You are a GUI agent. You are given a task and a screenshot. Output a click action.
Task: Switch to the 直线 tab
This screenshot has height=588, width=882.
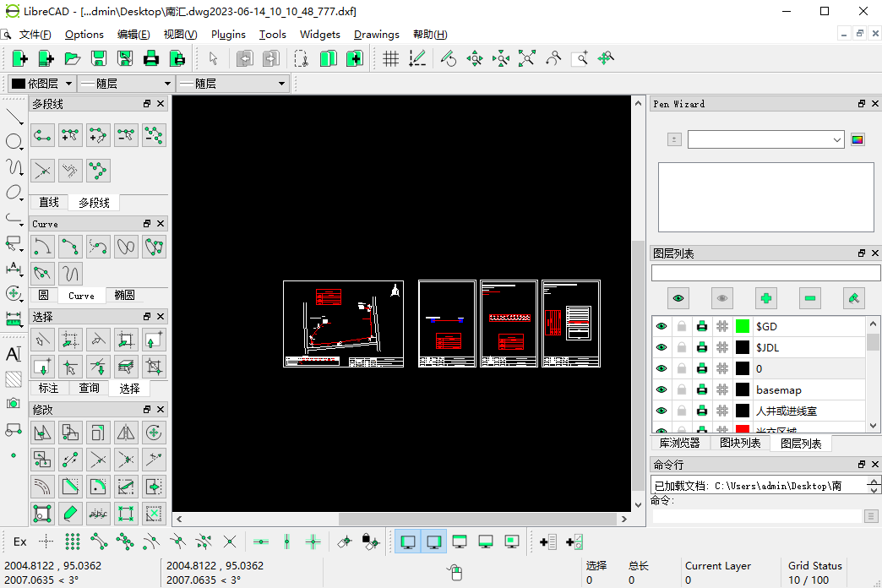point(49,202)
